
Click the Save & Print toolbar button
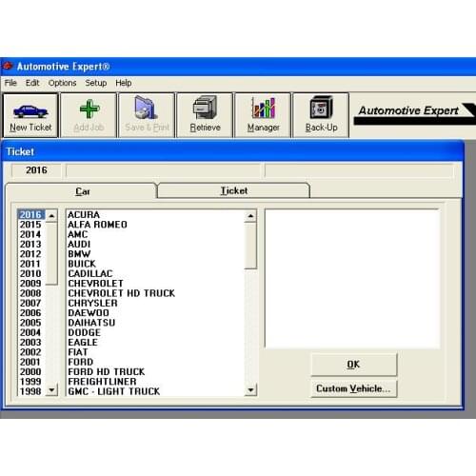147,115
